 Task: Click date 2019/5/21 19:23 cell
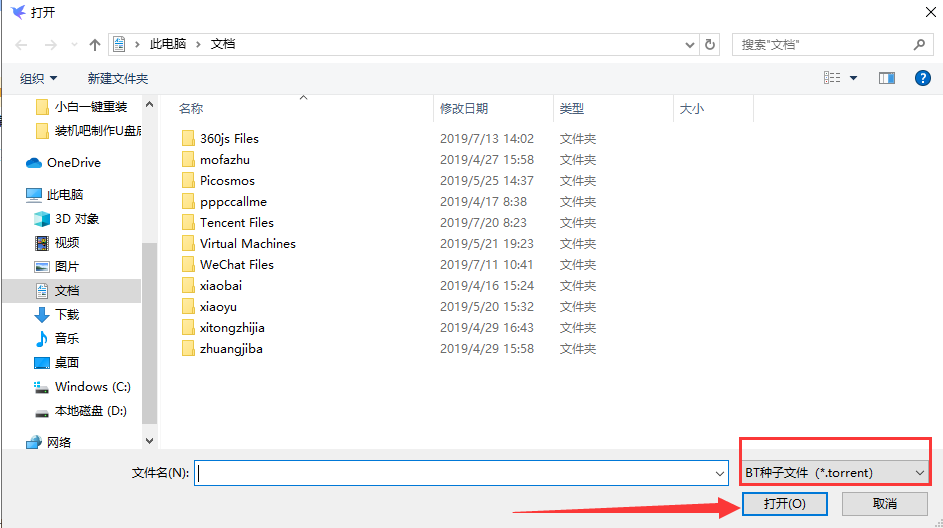click(x=487, y=244)
